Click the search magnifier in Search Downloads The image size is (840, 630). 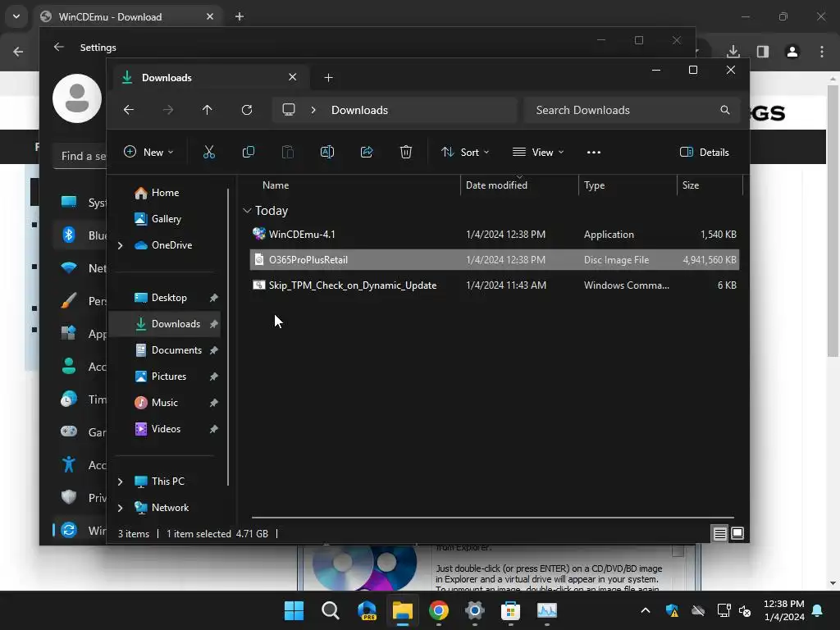725,110
